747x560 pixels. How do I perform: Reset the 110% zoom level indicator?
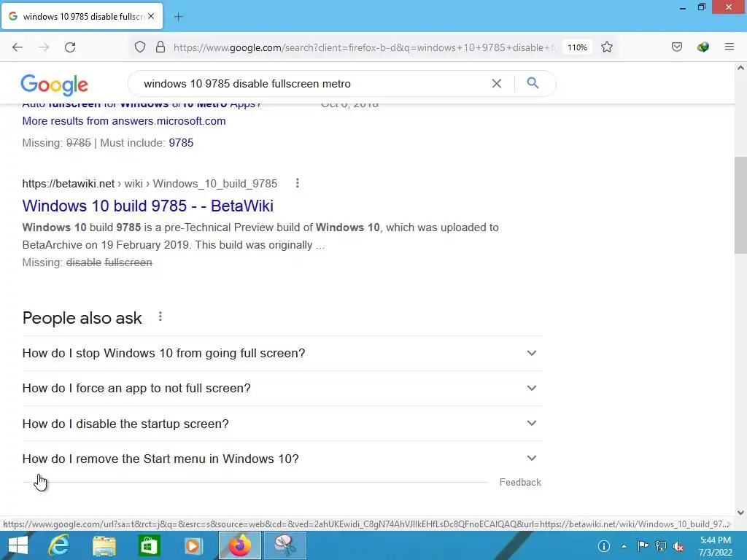pyautogui.click(x=578, y=47)
